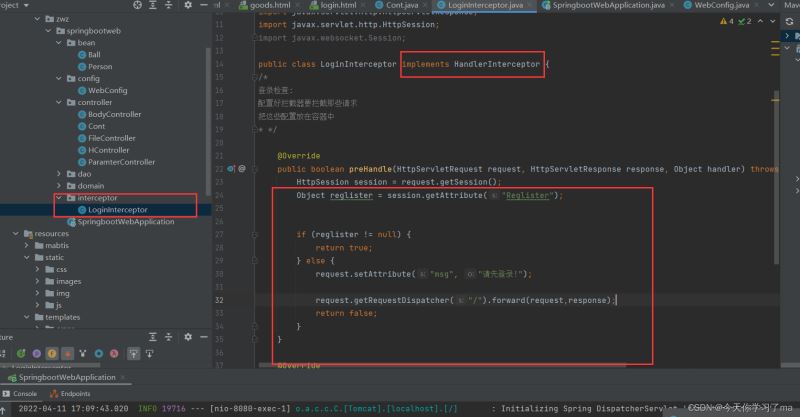Viewport: 800px width, 417px height.
Task: Expand the mabtis resources folder
Action: coord(37,245)
